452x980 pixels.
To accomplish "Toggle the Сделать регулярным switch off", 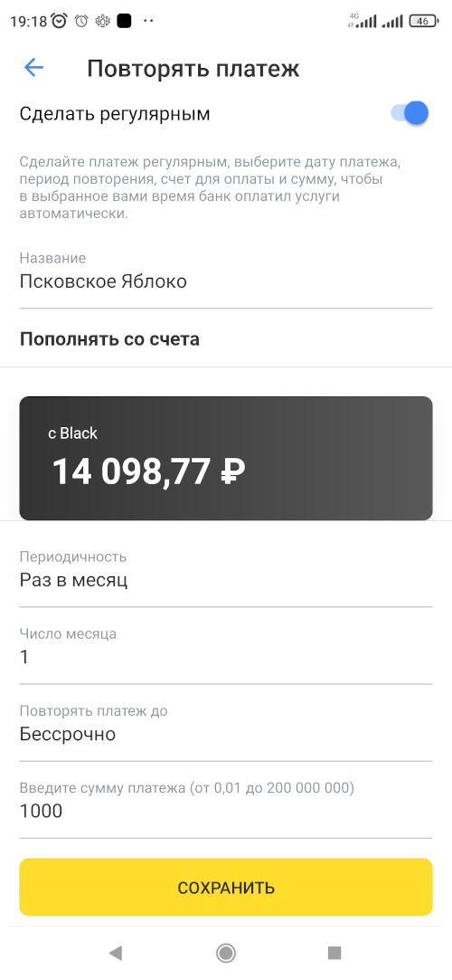I will coord(410,114).
